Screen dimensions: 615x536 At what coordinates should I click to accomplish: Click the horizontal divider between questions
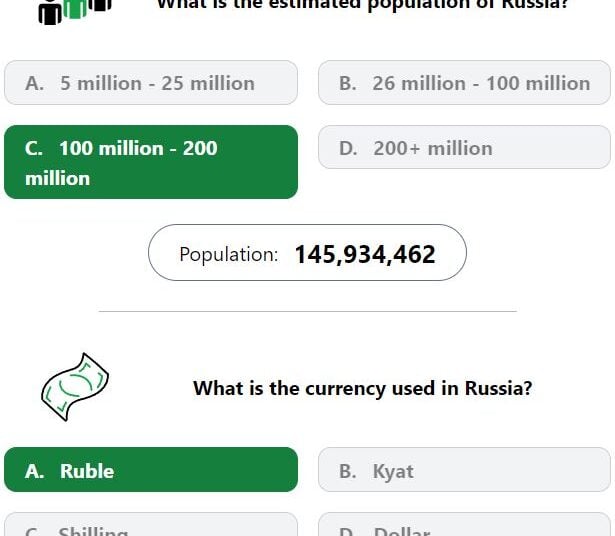[x=308, y=311]
